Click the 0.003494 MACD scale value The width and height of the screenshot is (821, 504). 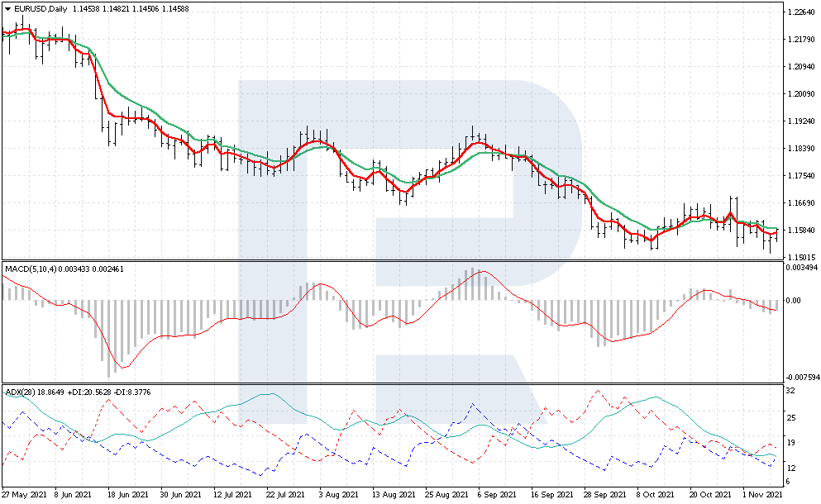[801, 269]
